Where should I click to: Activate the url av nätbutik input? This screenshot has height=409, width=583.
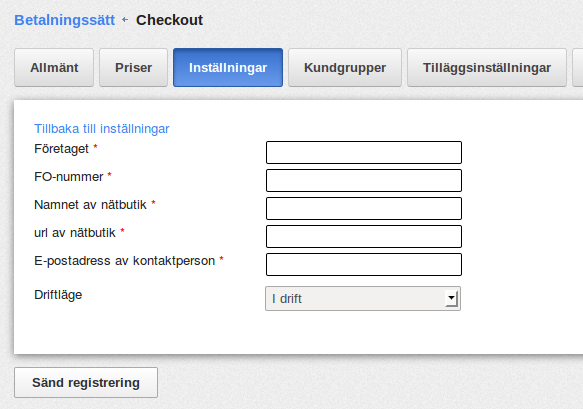coord(364,236)
